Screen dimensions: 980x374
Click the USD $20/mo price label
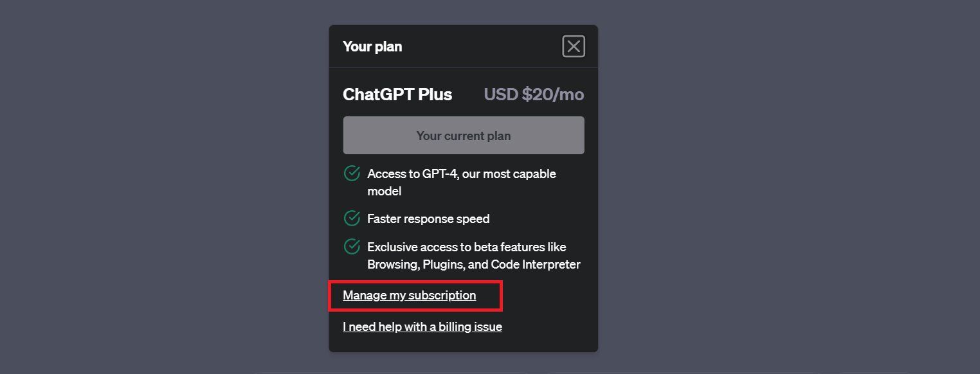534,94
